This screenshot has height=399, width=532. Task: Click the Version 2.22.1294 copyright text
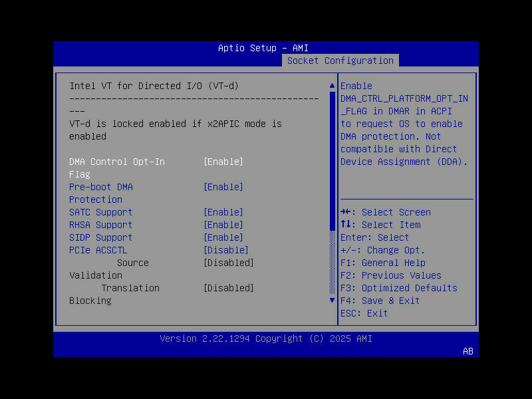click(x=265, y=338)
